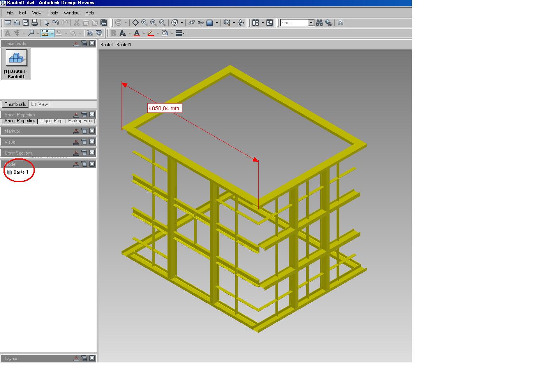Open the Find dropdown list

[x=311, y=22]
